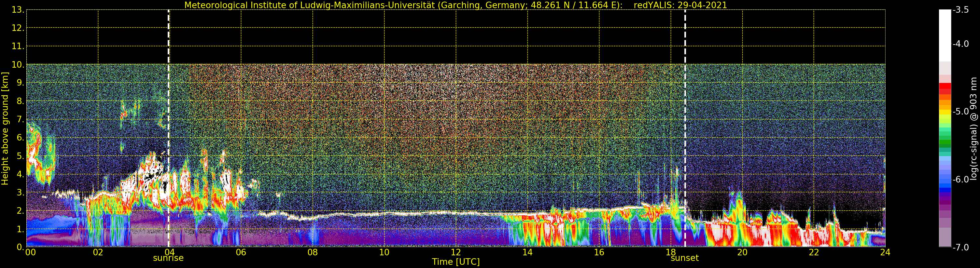Screen dimensions: 980x268
Task: Click time axis tick label 04
Action: [x=169, y=252]
